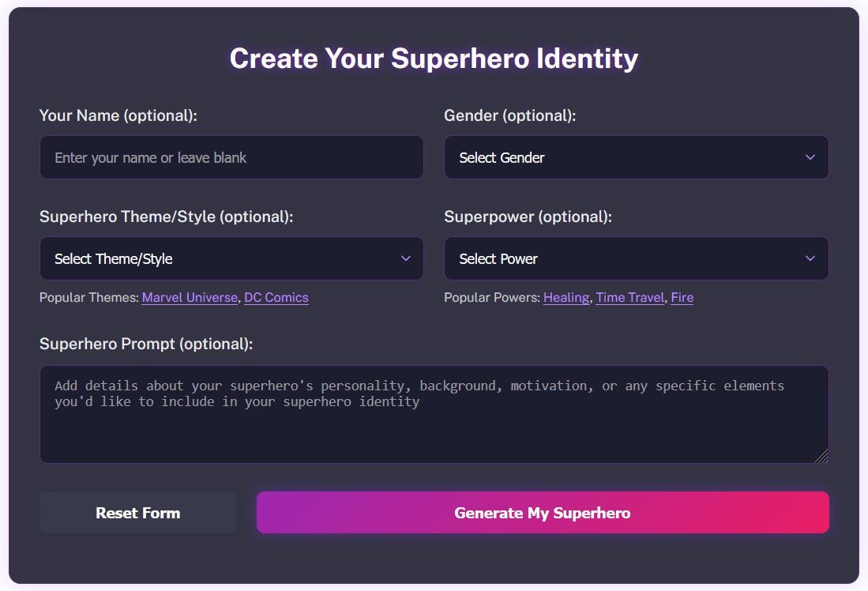Viewport: 868px width, 591px height.
Task: Choose the DC Comics popular theme link
Action: [276, 298]
